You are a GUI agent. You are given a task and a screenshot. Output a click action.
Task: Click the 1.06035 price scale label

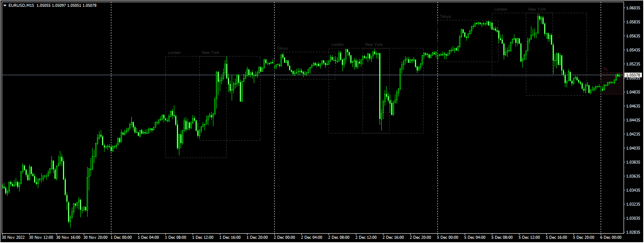tap(633, 8)
